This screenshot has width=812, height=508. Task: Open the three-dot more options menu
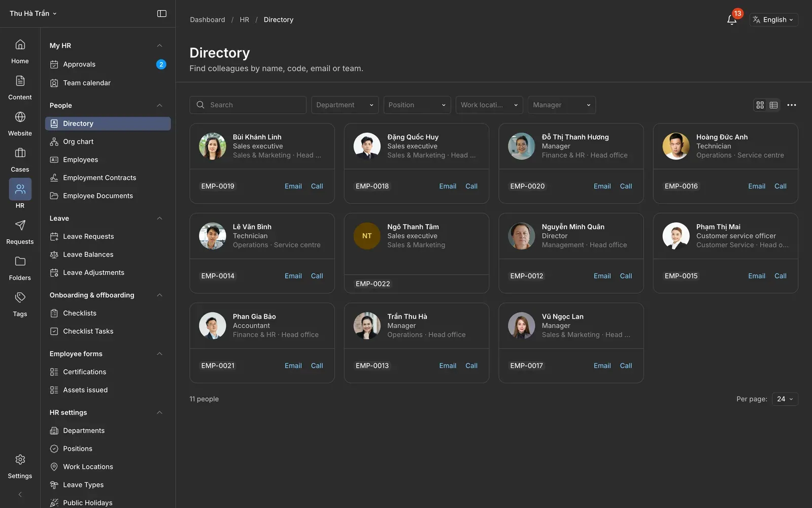click(791, 105)
